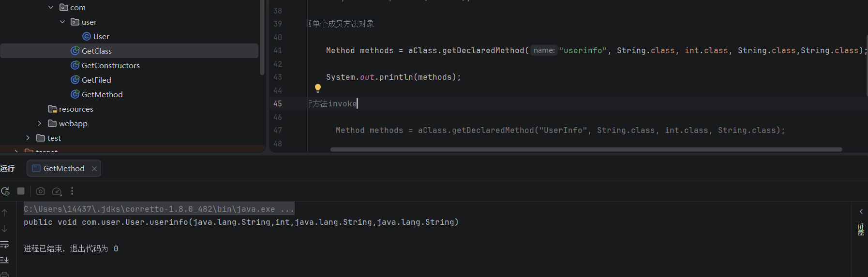This screenshot has width=868, height=277.
Task: Click line number 45 in gutter
Action: [278, 103]
